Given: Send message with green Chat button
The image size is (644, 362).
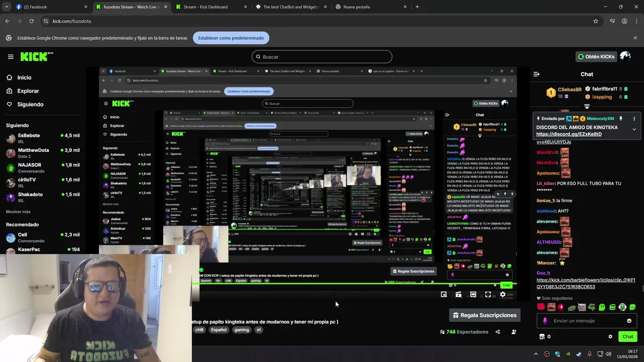Looking at the screenshot, I should coord(627,337).
